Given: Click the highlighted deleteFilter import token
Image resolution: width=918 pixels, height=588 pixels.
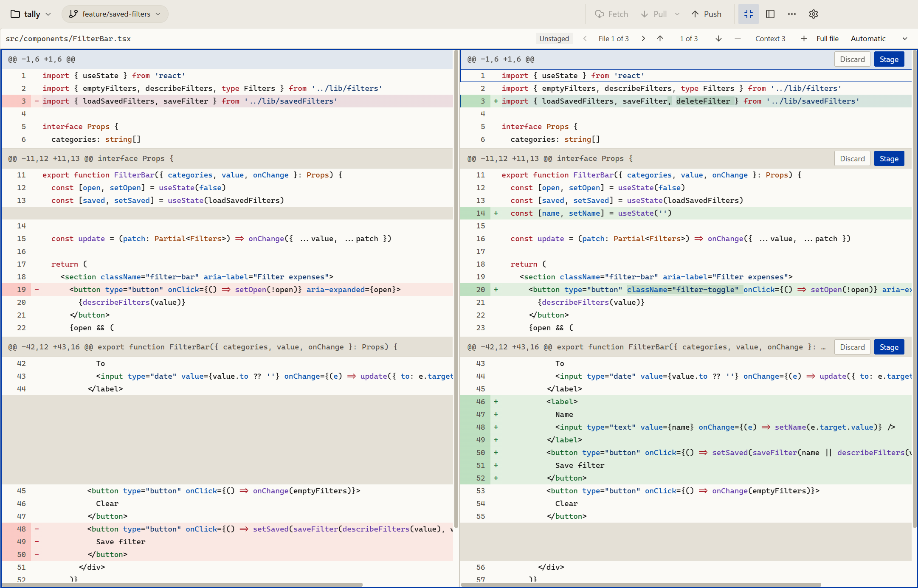Looking at the screenshot, I should 703,101.
